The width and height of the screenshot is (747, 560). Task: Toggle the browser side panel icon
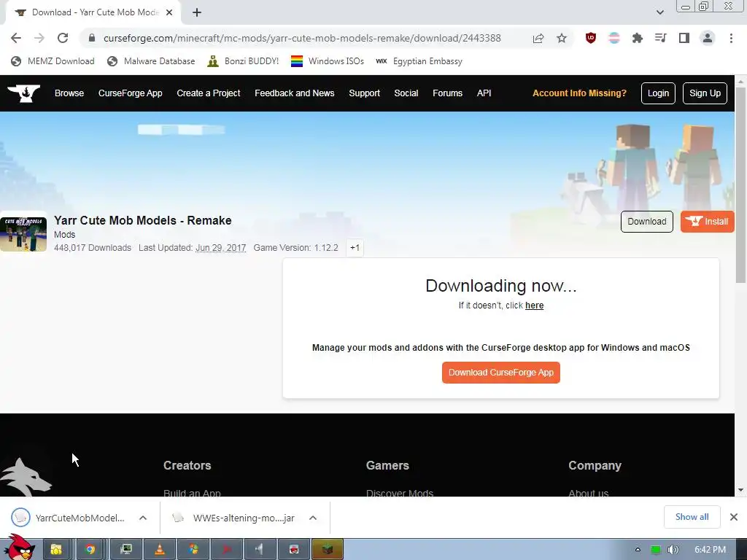[x=684, y=38]
